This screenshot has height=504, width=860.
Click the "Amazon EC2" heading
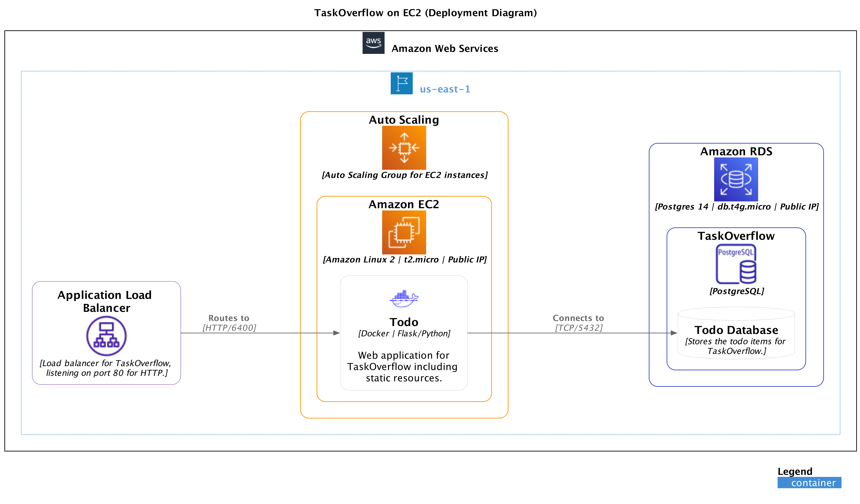404,204
